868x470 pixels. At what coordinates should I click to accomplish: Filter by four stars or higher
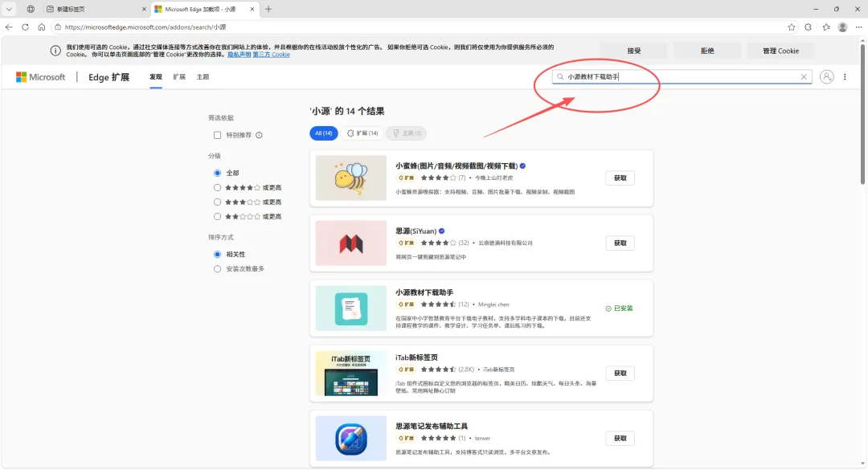(217, 188)
